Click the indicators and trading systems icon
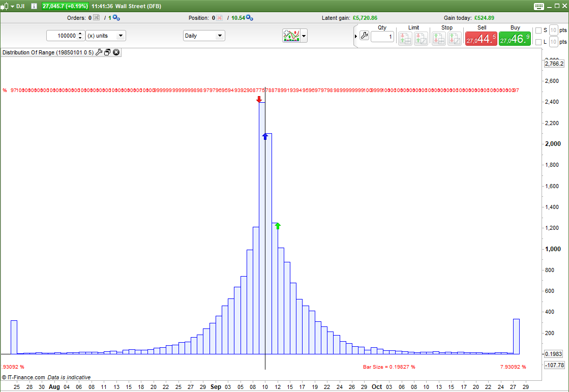This screenshot has width=569, height=392. (291, 36)
